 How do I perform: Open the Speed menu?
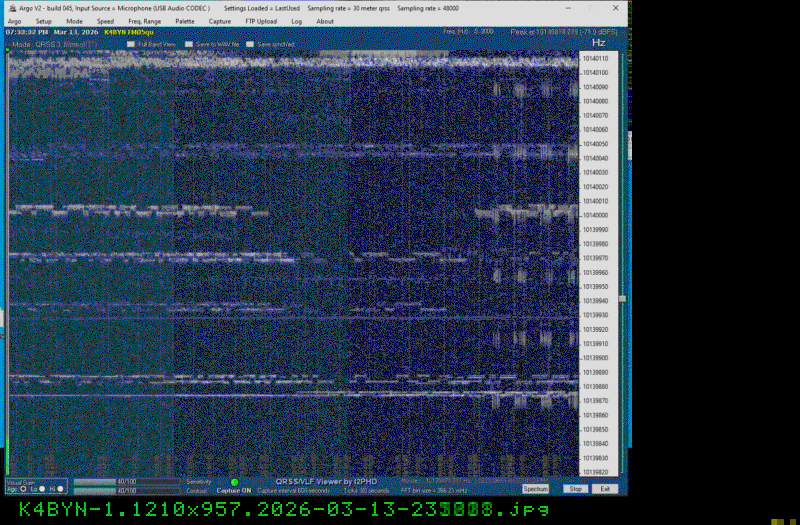point(105,21)
